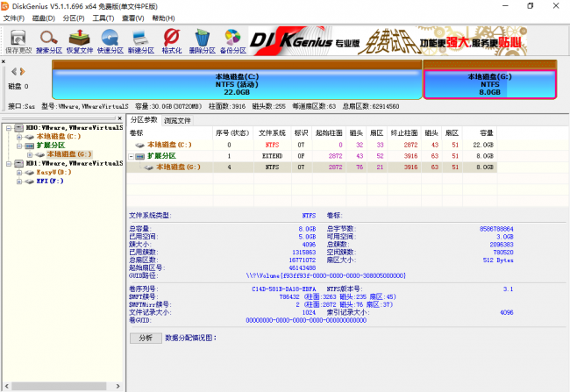The width and height of the screenshot is (570, 392).
Task: Select 本地磁盘(C:) in the left tree
Action: click(58, 136)
